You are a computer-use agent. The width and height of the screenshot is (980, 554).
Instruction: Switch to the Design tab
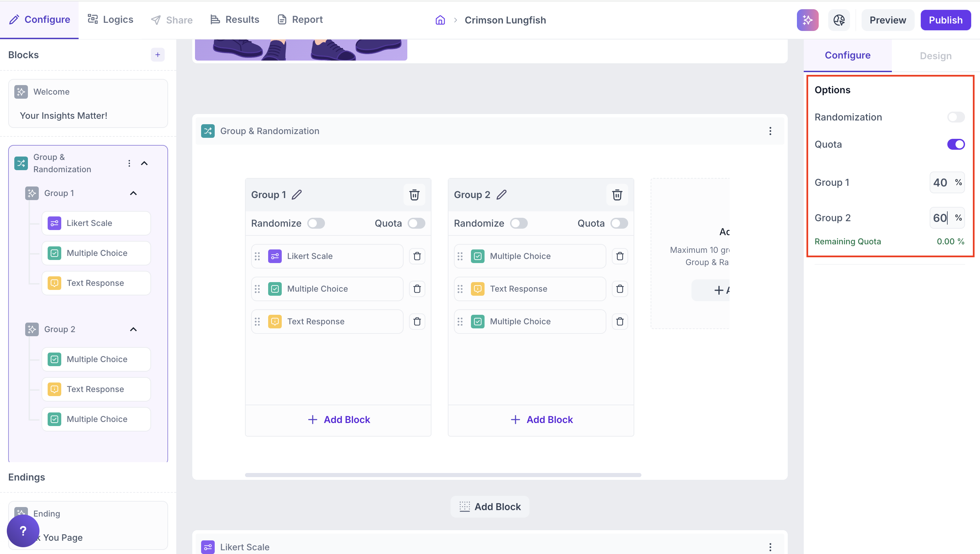point(935,55)
